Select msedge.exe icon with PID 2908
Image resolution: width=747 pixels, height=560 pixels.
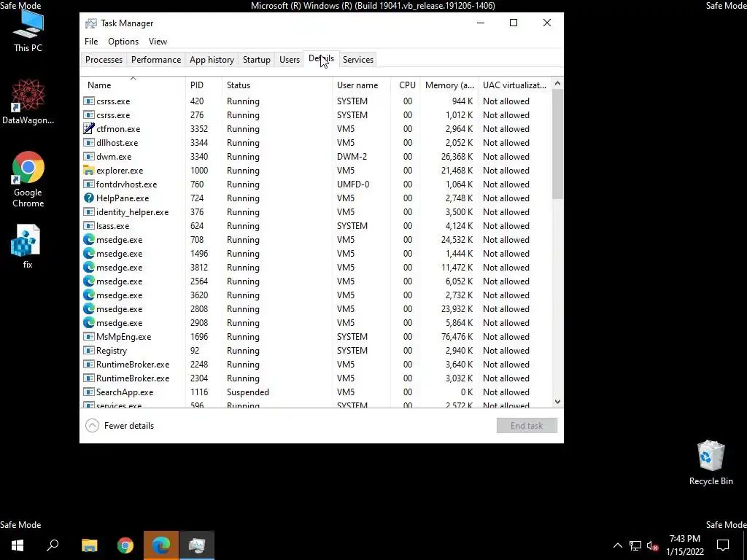(x=88, y=322)
